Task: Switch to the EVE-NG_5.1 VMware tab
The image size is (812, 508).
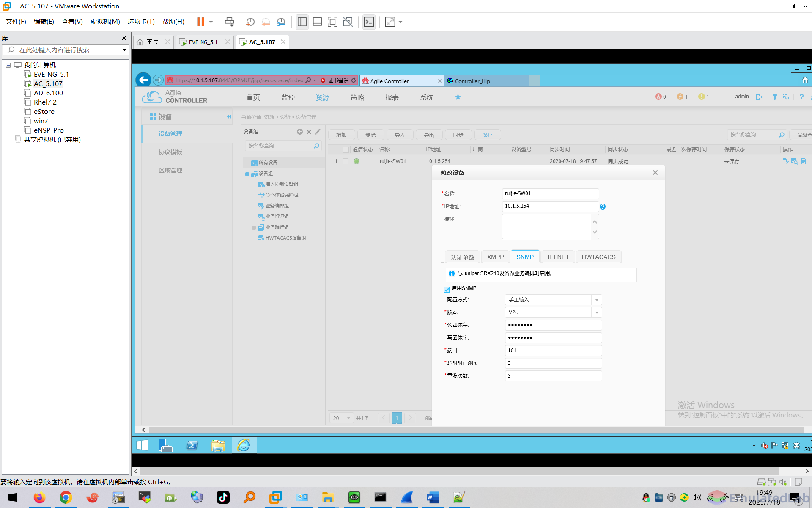Action: (x=204, y=42)
